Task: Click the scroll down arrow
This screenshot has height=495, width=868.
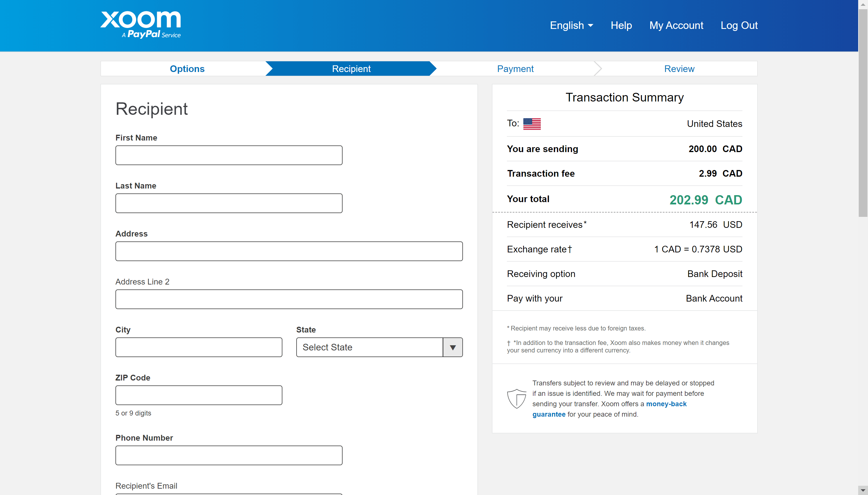Action: pos(863,491)
